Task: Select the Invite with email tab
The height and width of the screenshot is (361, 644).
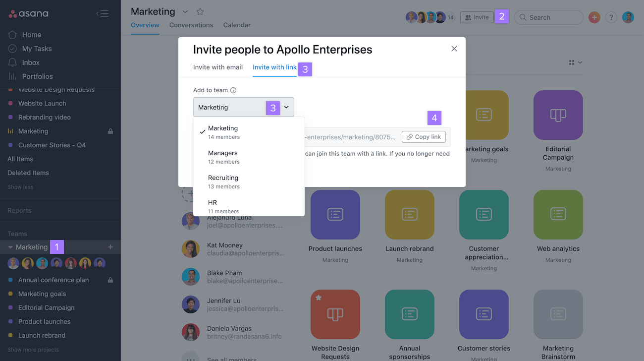Action: [218, 67]
